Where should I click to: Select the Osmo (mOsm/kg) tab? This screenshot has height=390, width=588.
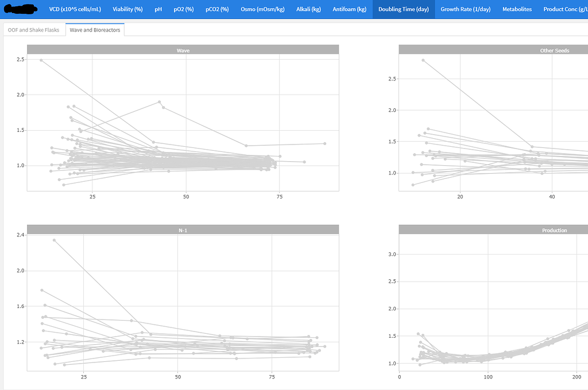(x=262, y=9)
